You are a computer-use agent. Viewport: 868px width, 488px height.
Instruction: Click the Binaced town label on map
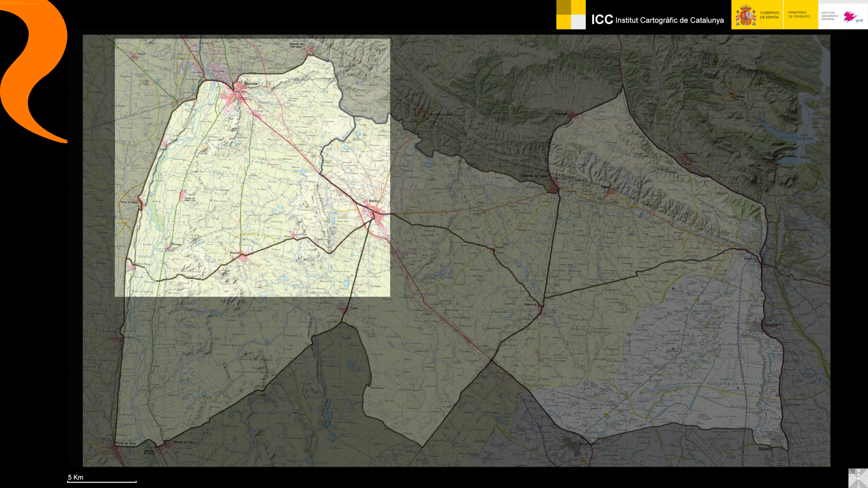click(234, 253)
